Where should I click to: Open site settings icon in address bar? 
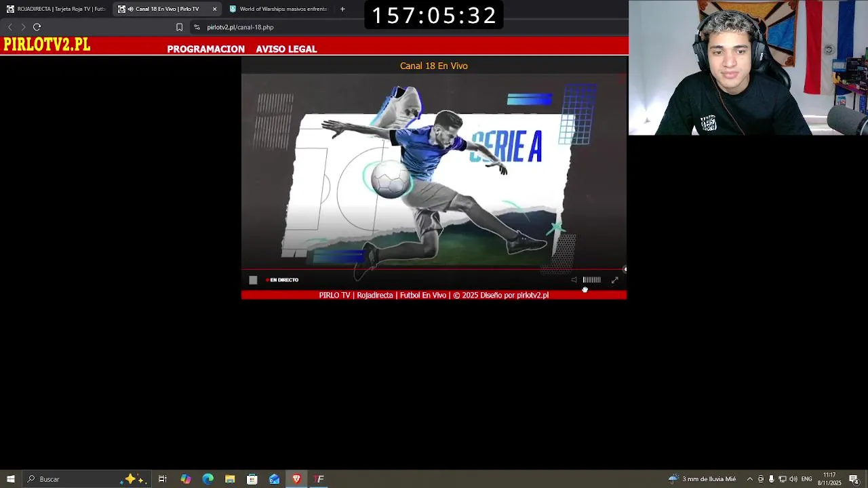click(197, 27)
